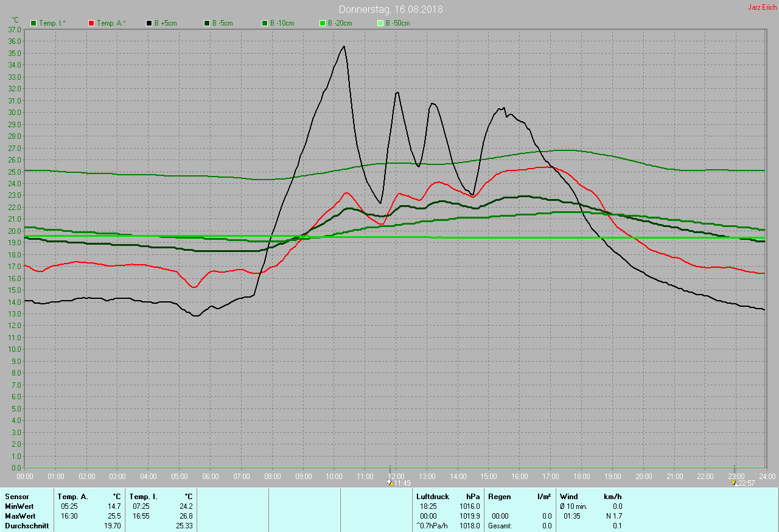Select the Temp. A. column header
This screenshot has width=779, height=532.
pos(72,497)
